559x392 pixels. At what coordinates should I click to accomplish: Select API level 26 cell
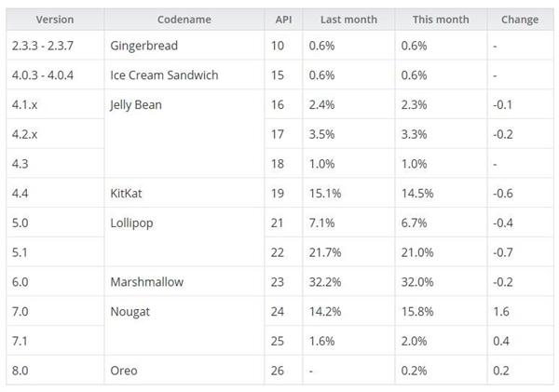(284, 371)
